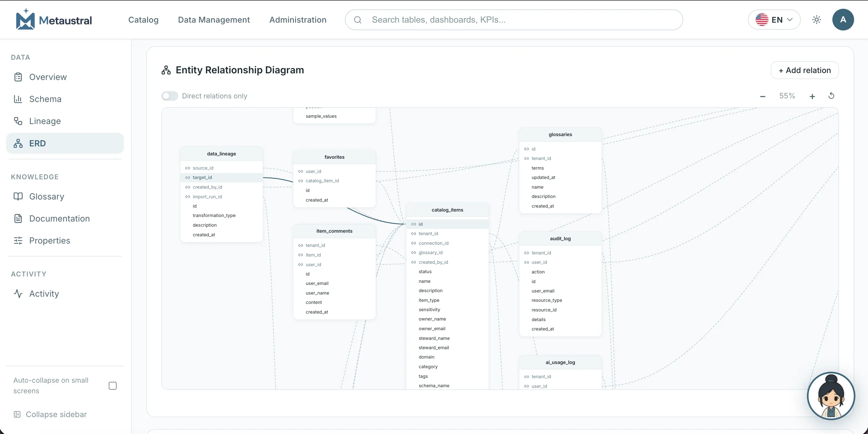Image resolution: width=868 pixels, height=434 pixels.
Task: Open the Schema sidebar item
Action: (65, 99)
